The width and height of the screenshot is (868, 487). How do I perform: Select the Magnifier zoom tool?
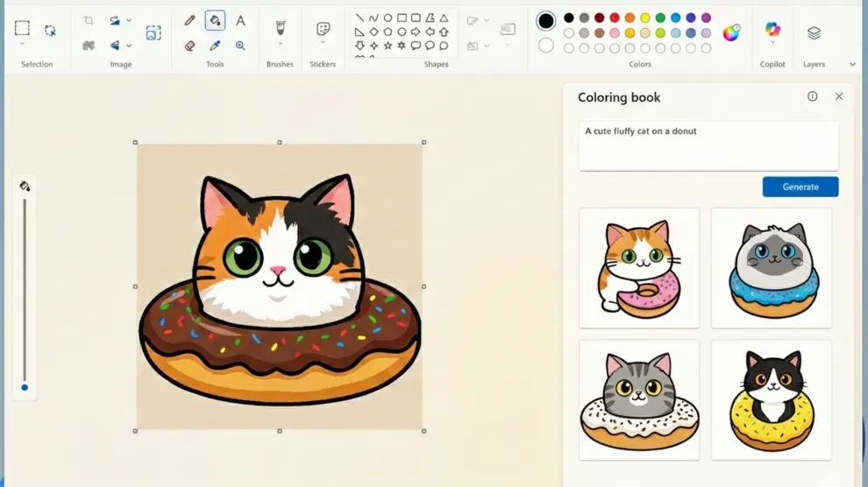[x=240, y=46]
